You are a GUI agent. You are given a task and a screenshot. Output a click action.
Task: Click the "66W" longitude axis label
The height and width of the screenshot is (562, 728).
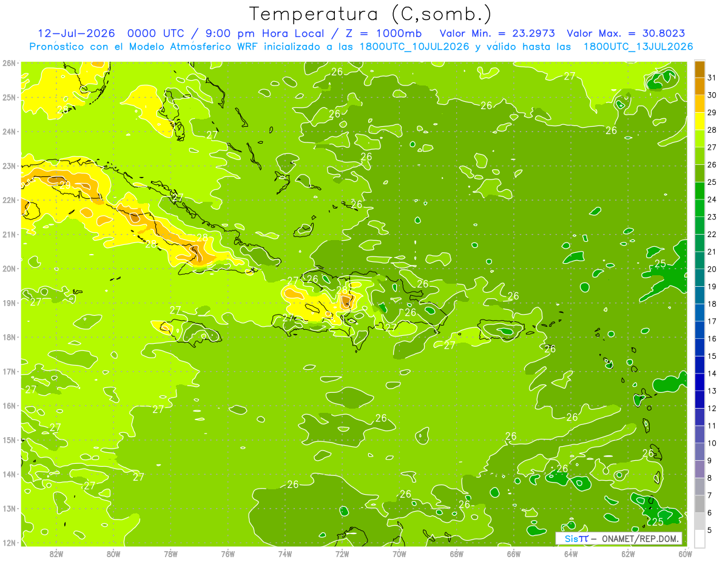click(513, 553)
